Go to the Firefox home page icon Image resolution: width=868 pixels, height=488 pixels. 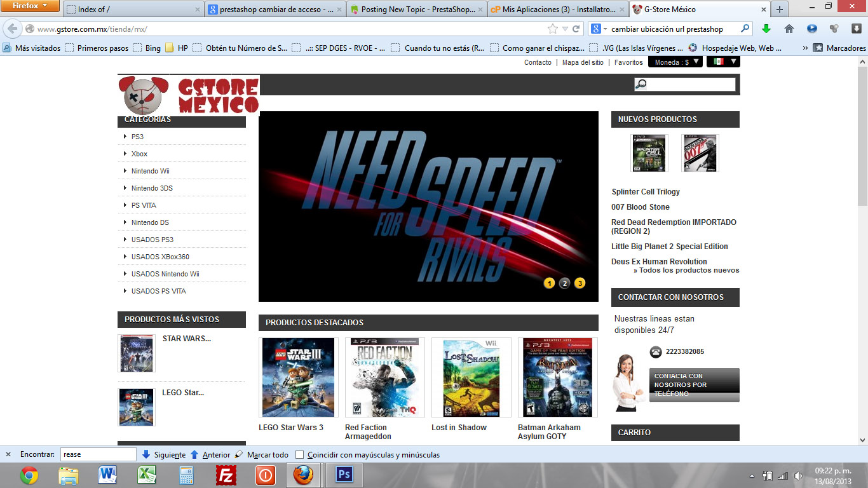point(789,29)
